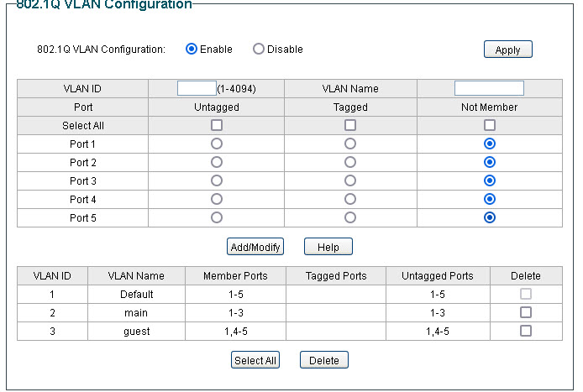This screenshot has width=583, height=392.
Task: Check Select All Tagged checkbox
Action: pos(349,125)
